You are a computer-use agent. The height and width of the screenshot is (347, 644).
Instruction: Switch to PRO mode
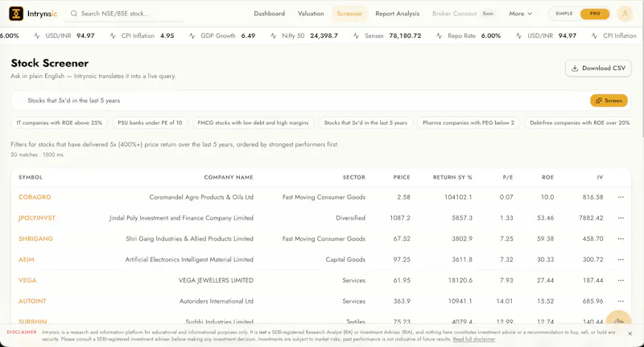(595, 14)
